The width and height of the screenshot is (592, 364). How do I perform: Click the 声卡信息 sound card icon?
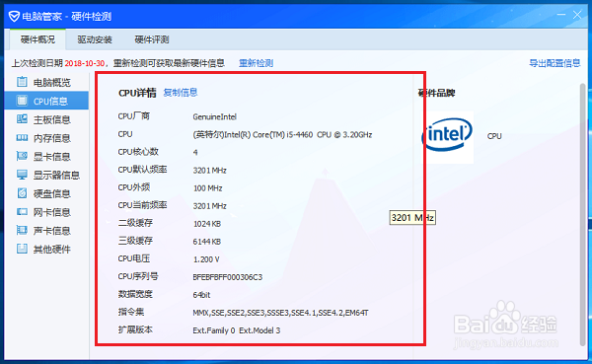tap(22, 230)
